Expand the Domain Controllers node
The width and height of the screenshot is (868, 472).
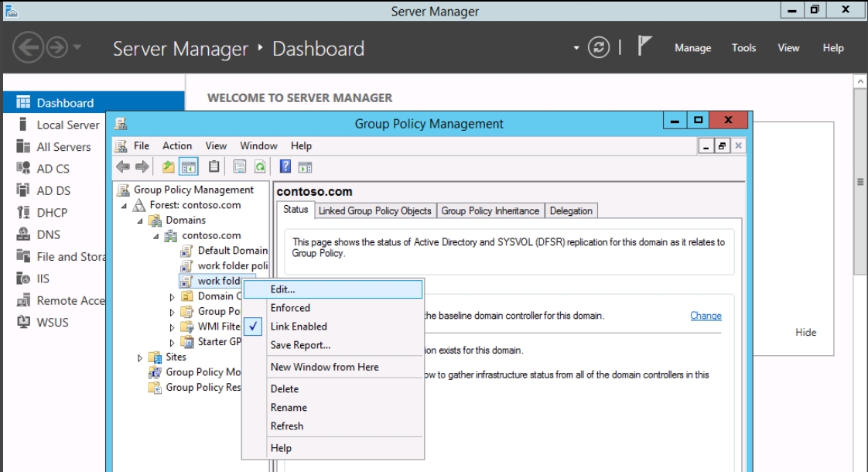click(x=173, y=297)
